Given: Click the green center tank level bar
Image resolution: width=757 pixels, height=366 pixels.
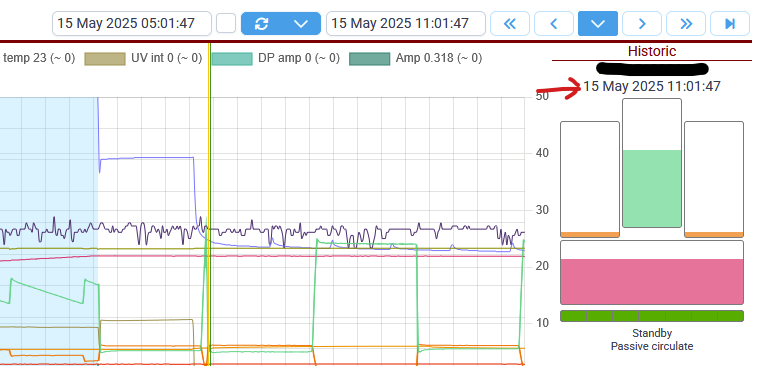Looking at the screenshot, I should pyautogui.click(x=652, y=188).
